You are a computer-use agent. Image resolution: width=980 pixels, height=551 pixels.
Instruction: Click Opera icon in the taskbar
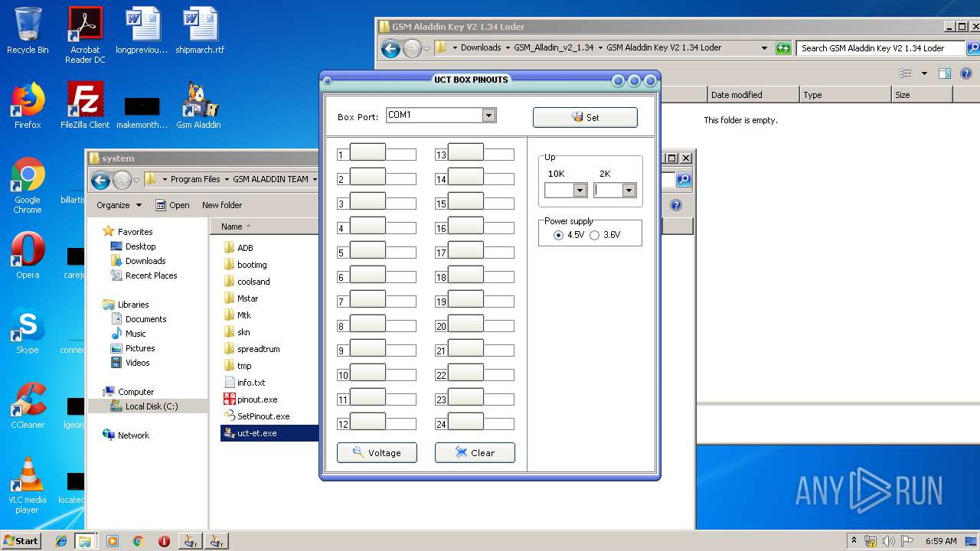[x=164, y=541]
